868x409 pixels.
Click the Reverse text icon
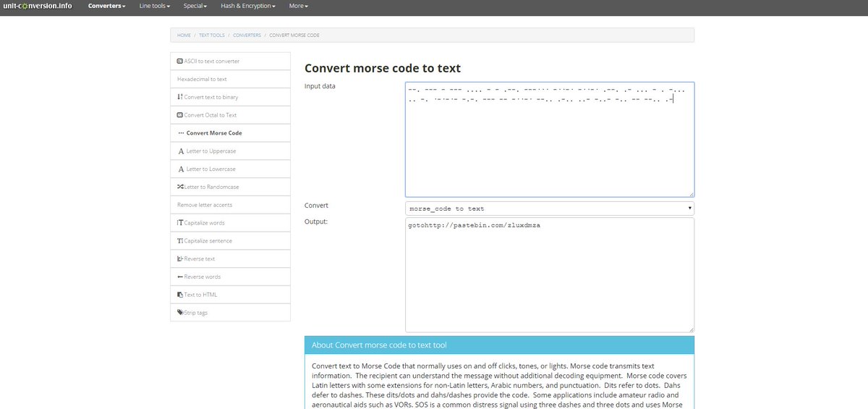click(x=180, y=258)
